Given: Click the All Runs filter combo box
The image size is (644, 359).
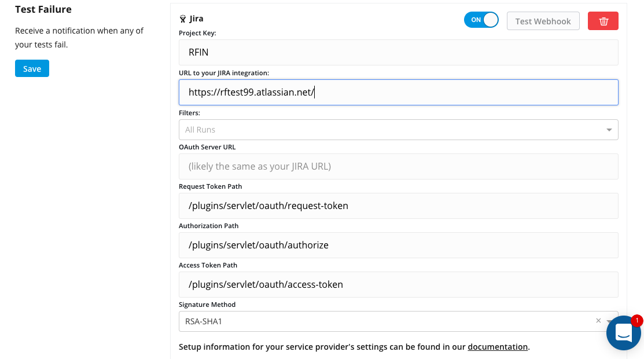Looking at the screenshot, I should coord(393,130).
